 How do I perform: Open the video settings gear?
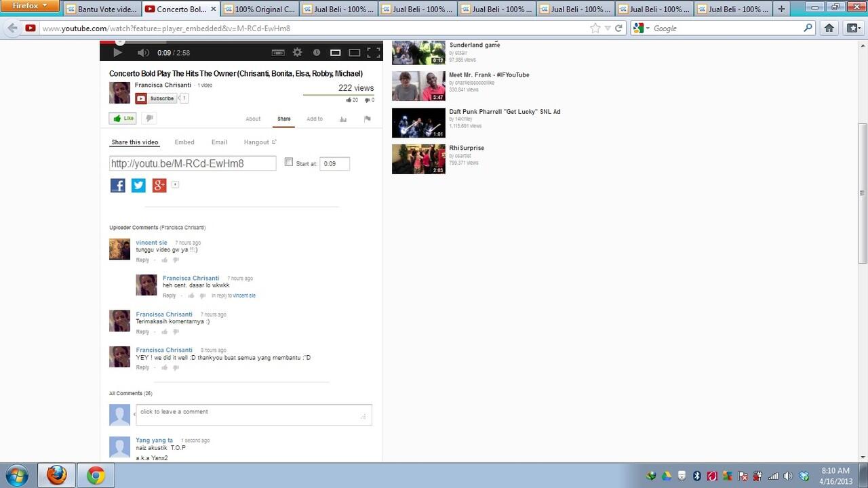[297, 52]
